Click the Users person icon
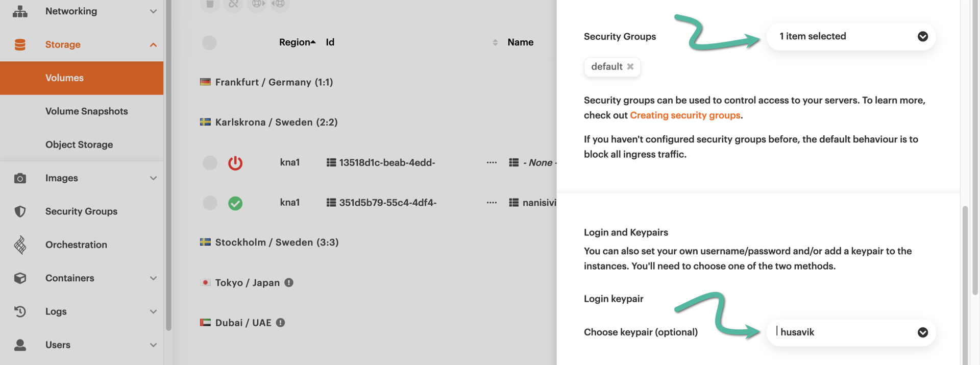The height and width of the screenshot is (365, 980). click(x=19, y=345)
